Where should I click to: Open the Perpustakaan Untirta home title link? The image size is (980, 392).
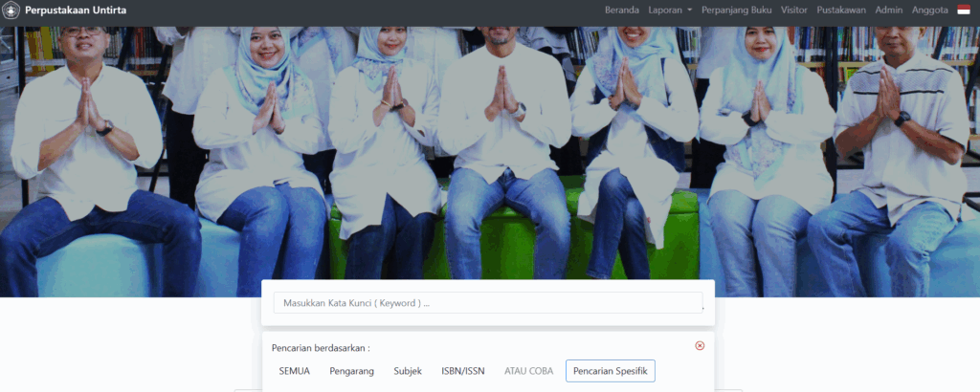tap(76, 10)
